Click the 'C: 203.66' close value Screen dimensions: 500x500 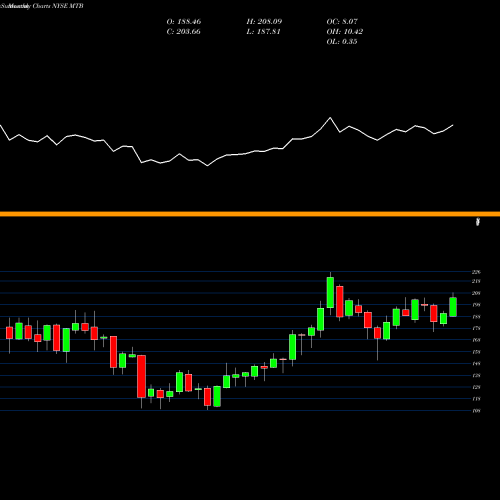184,32
